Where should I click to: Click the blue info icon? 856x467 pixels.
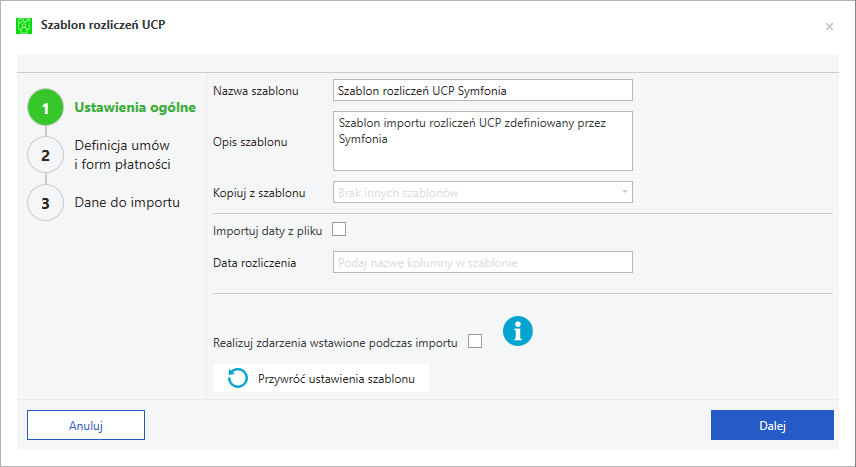point(518,331)
